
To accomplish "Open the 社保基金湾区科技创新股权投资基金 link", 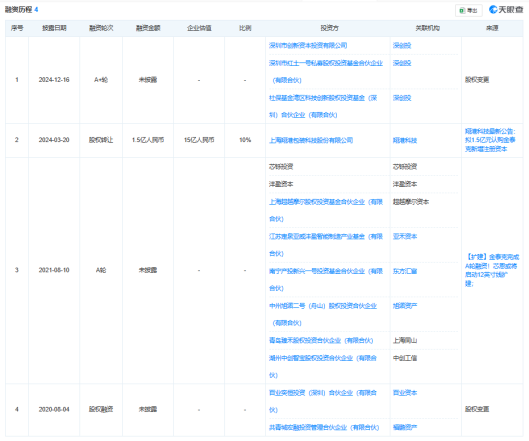I will click(323, 106).
